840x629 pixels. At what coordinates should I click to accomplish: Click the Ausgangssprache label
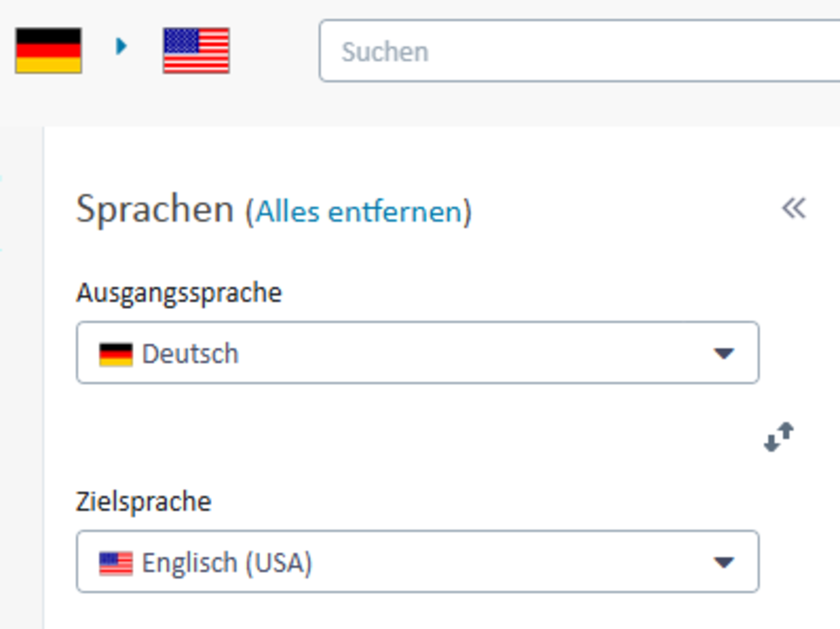pos(179,293)
